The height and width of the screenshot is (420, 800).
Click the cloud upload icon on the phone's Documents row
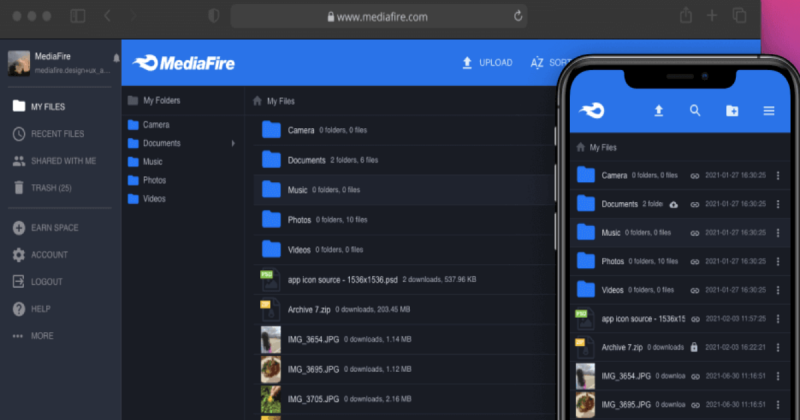tap(673, 204)
